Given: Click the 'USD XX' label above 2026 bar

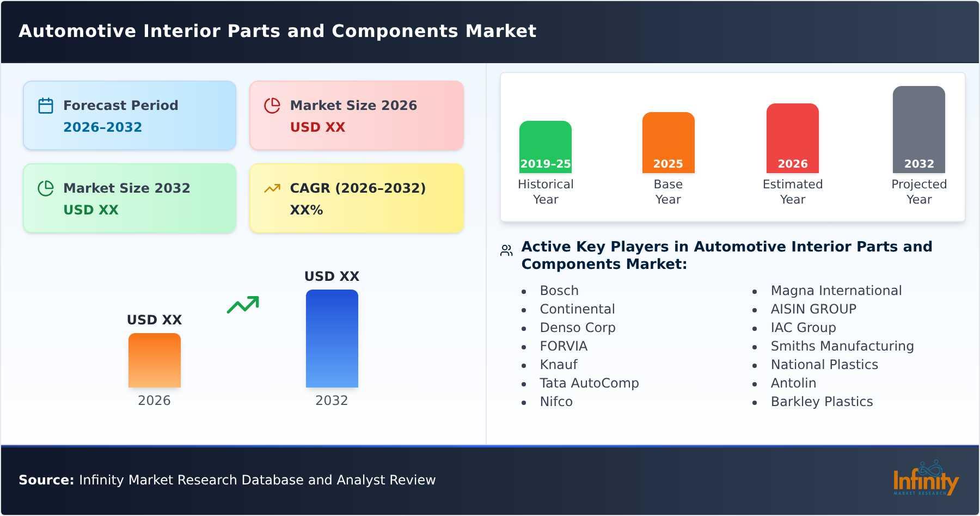Looking at the screenshot, I should click(155, 320).
